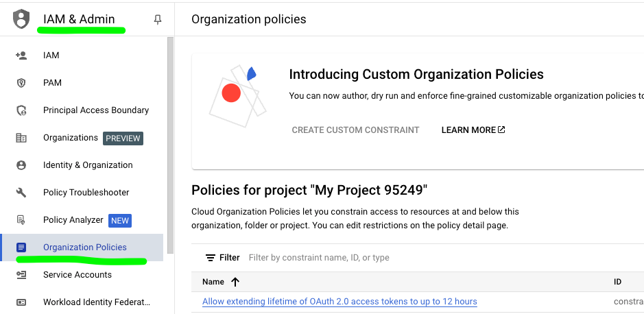644x314 pixels.
Task: Click the Organization policies page title
Action: tap(249, 19)
